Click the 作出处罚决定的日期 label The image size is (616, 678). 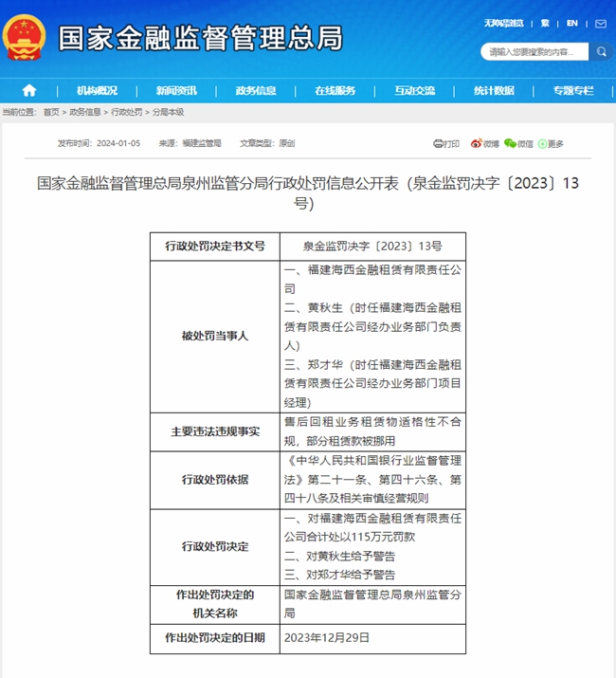[x=215, y=638]
